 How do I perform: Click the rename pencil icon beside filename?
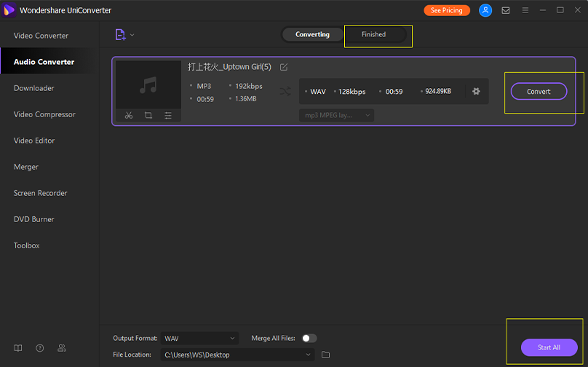click(x=284, y=67)
